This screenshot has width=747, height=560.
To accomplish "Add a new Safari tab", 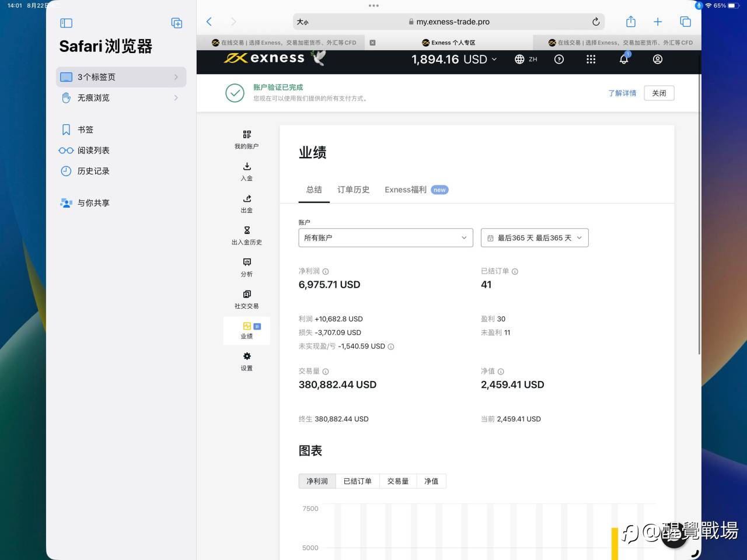I will click(658, 22).
